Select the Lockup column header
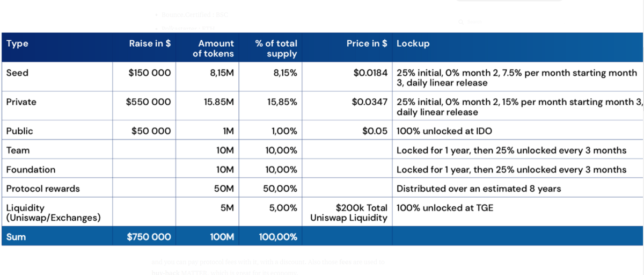The height and width of the screenshot is (275, 644). (413, 44)
